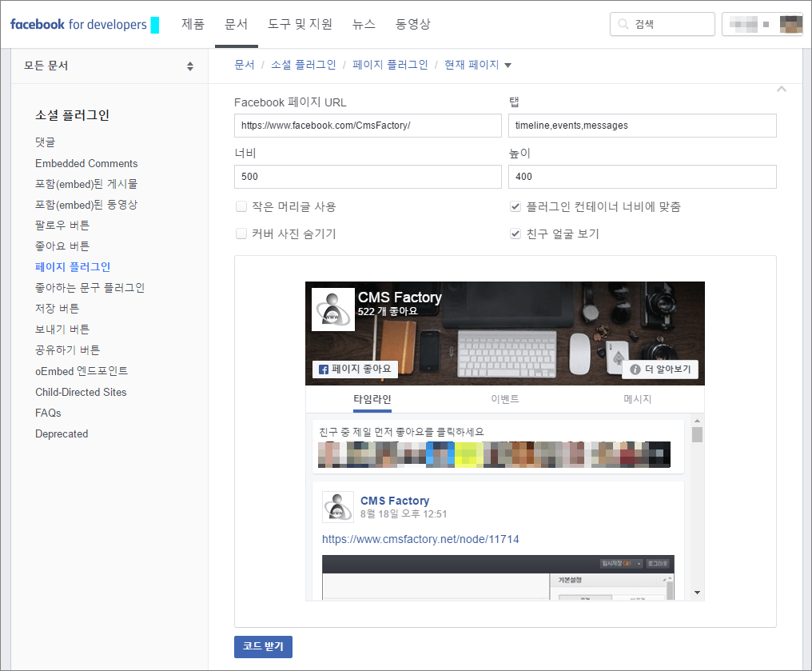Click the CMS Factory page logo in cover
812x671 pixels.
coord(333,310)
